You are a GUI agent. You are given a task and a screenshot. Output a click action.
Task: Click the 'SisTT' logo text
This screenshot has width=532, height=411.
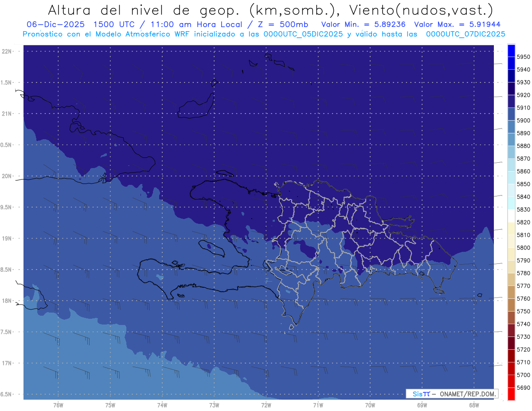pos(421,394)
